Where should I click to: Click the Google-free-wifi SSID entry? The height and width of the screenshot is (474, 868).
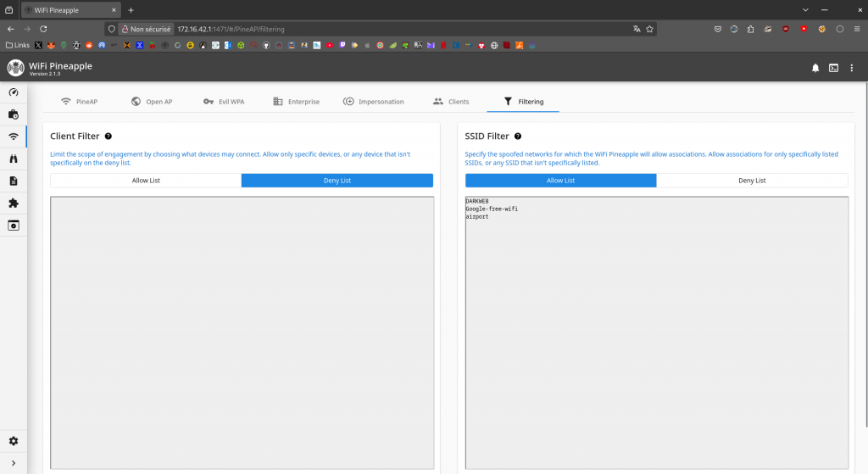click(x=492, y=209)
